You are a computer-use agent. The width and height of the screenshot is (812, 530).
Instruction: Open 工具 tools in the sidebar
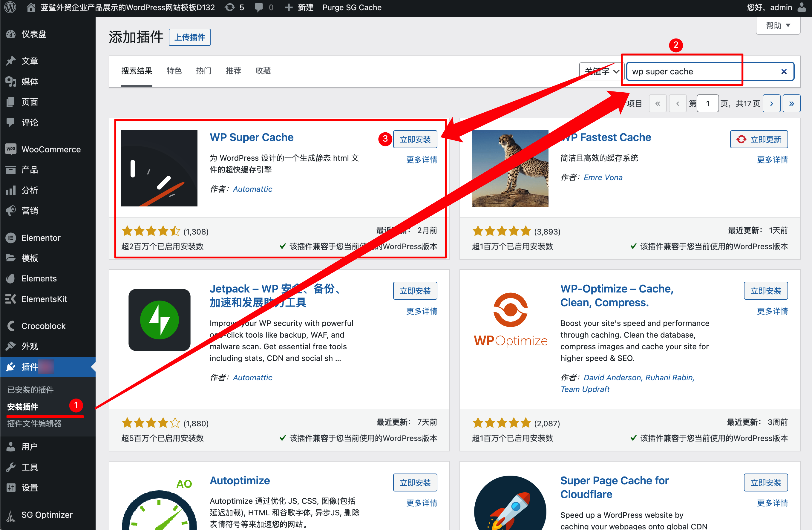(x=48, y=467)
